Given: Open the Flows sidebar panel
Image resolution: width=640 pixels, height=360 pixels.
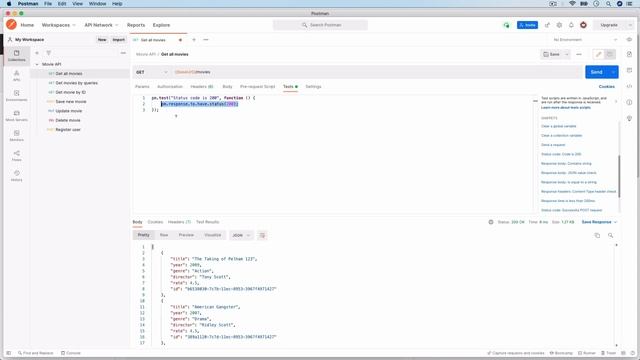Looking at the screenshot, I should pyautogui.click(x=17, y=156).
